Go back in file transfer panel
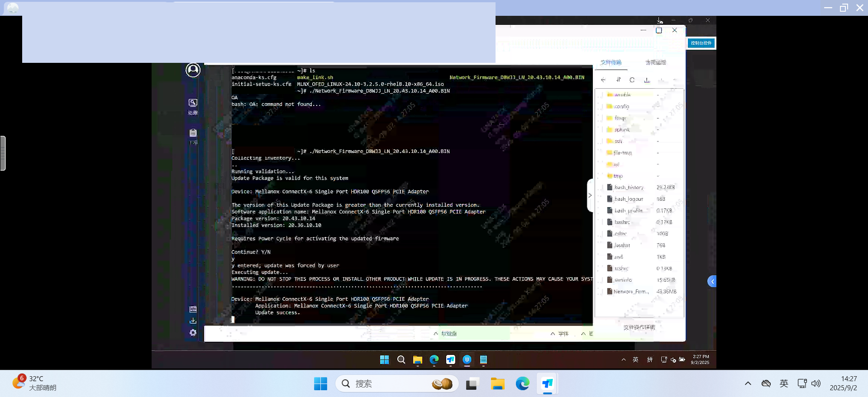868x397 pixels. point(603,80)
